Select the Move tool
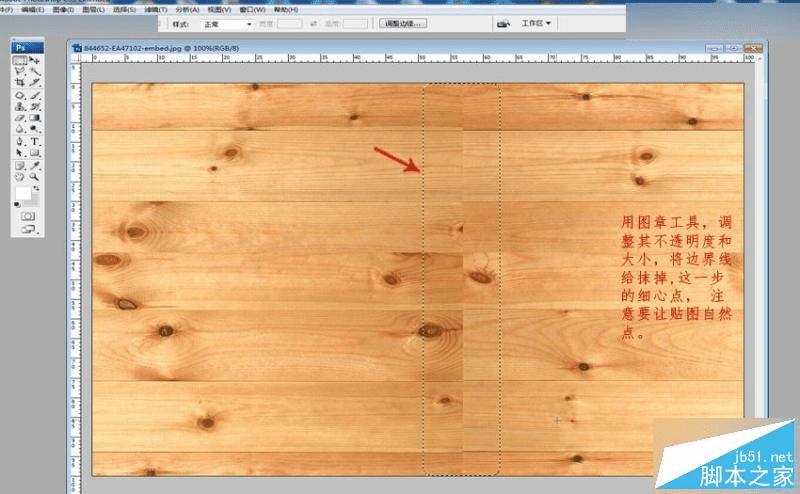 point(35,60)
